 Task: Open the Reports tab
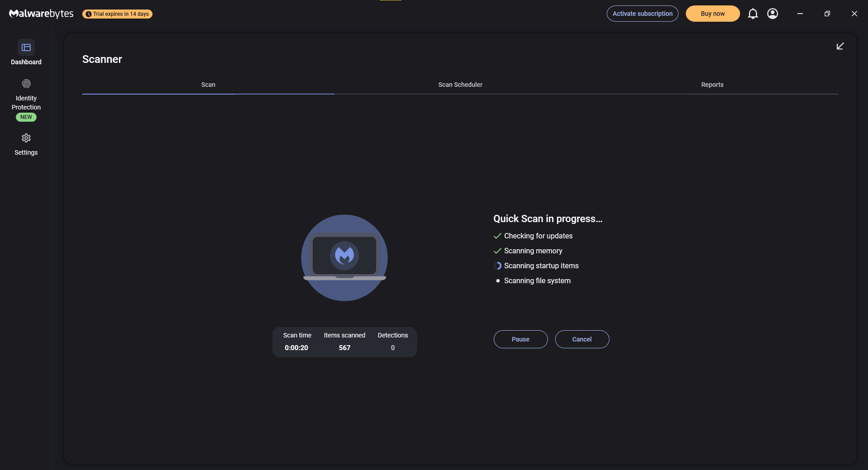click(712, 85)
